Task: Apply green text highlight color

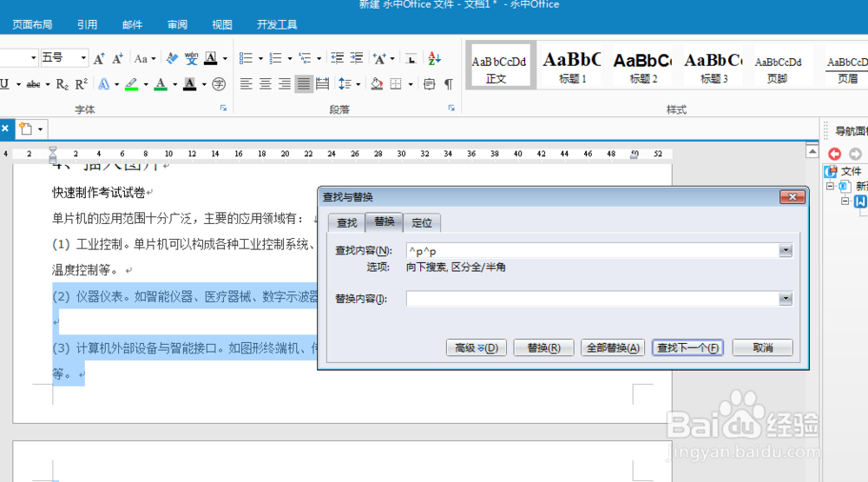Action: tap(131, 84)
